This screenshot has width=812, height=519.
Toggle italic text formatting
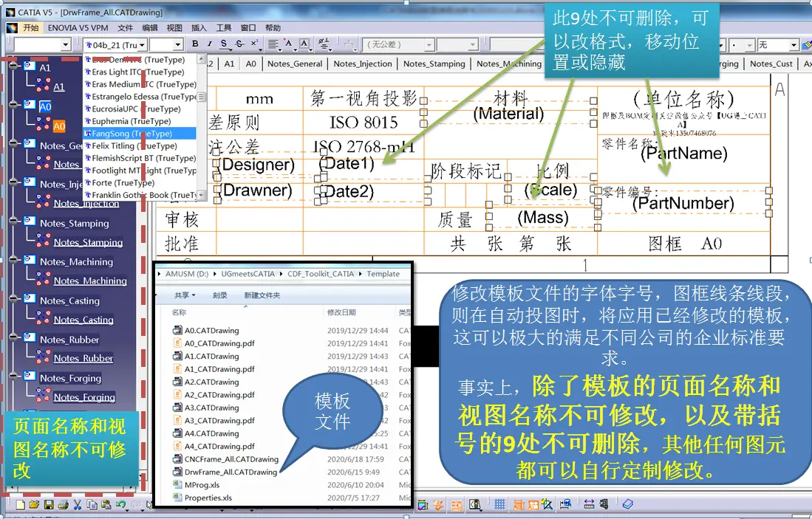click(x=209, y=44)
